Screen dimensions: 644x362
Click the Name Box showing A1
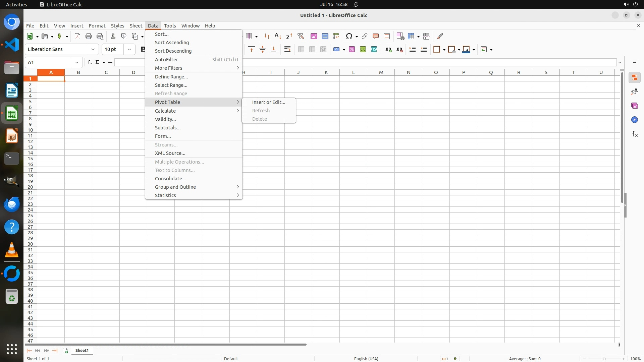click(48, 62)
